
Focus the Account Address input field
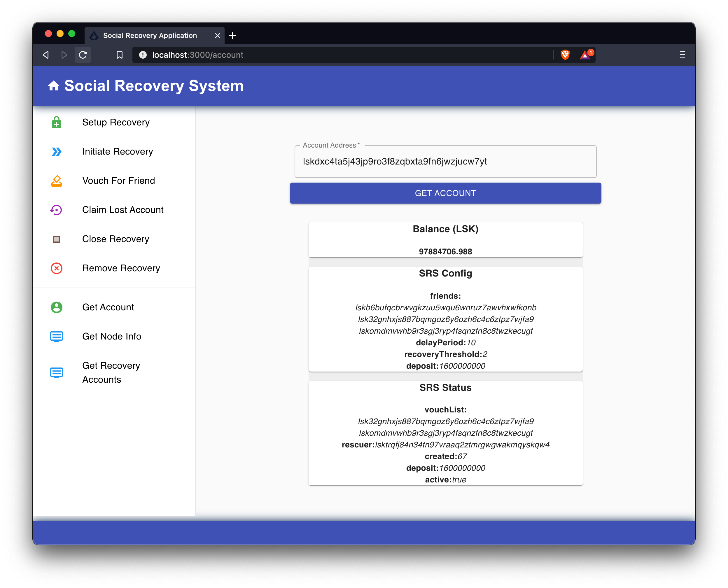445,162
